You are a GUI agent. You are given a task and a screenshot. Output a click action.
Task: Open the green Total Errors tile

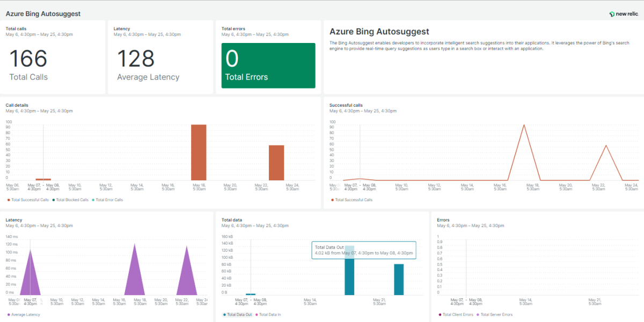click(268, 65)
